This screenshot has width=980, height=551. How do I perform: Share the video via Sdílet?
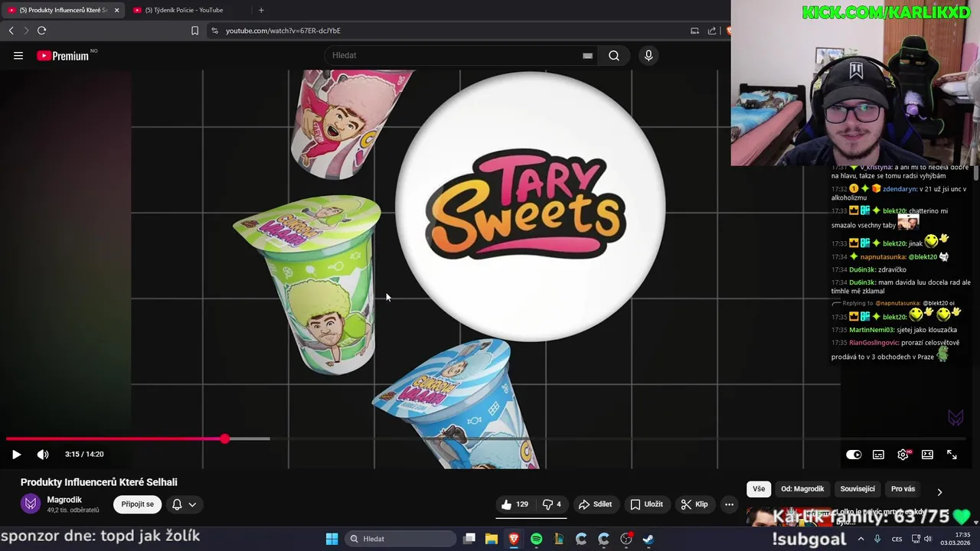click(x=595, y=504)
